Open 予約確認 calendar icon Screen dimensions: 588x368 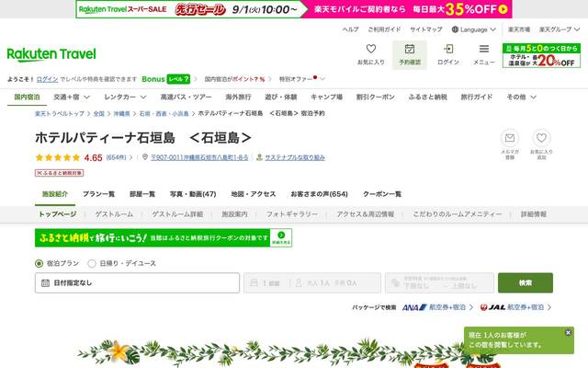click(410, 49)
